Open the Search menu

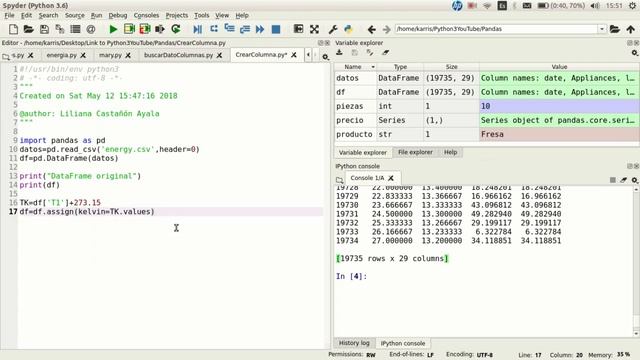point(48,16)
